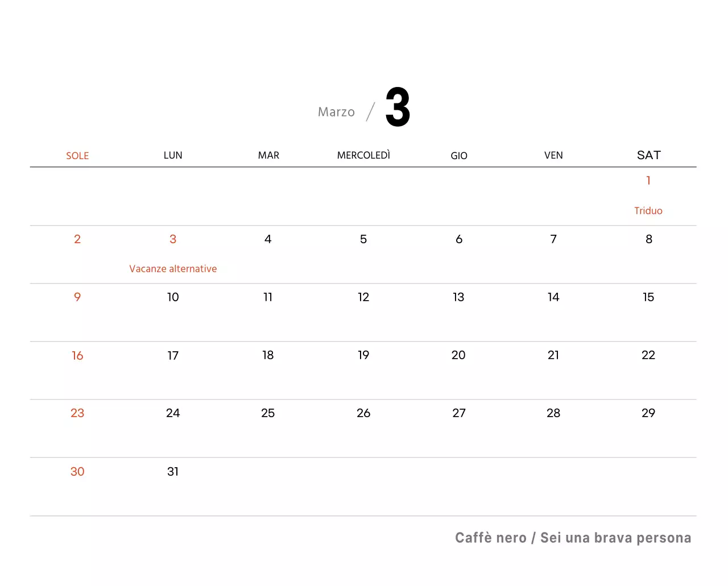Select date 12 on Wednesday
This screenshot has width=728, height=586.
[x=363, y=297]
